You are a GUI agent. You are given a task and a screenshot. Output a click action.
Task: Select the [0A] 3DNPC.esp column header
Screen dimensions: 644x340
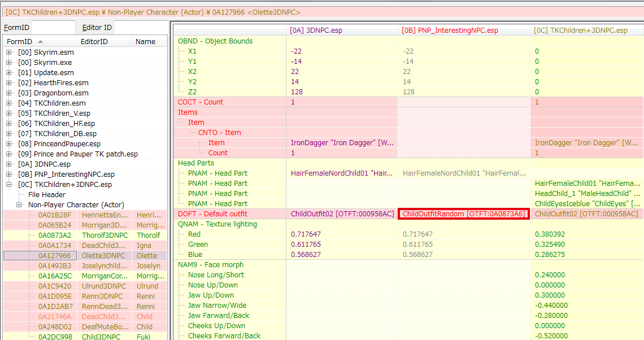tap(342, 30)
